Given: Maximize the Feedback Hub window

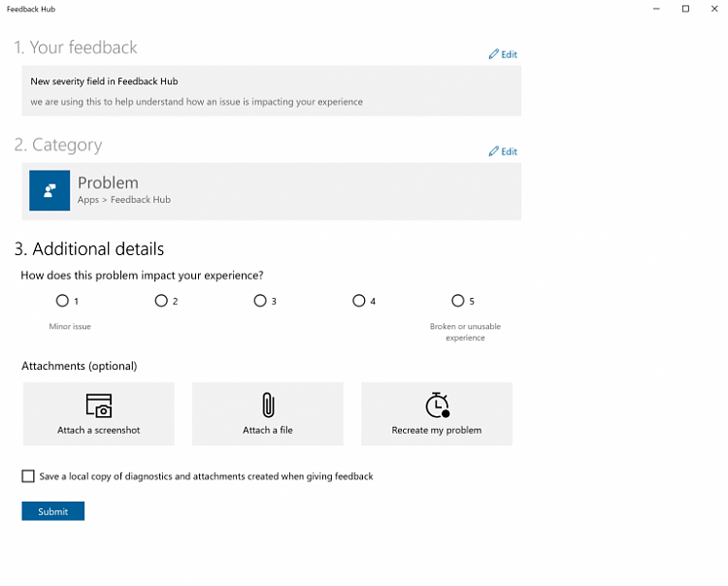Looking at the screenshot, I should pyautogui.click(x=685, y=9).
